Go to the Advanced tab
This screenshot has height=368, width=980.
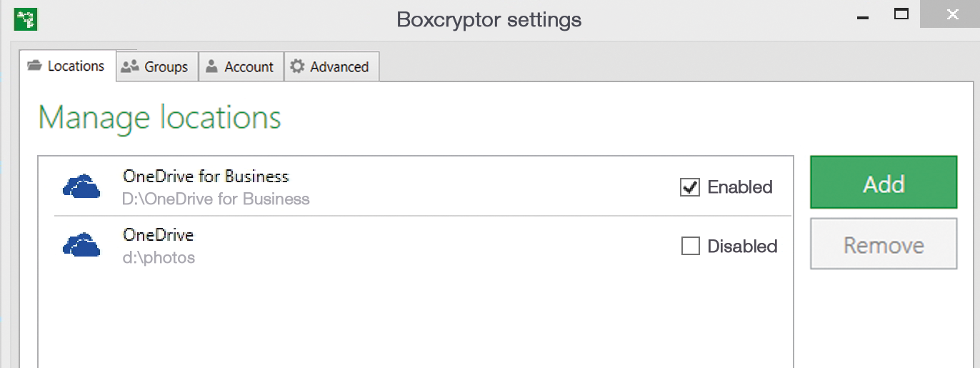point(331,66)
